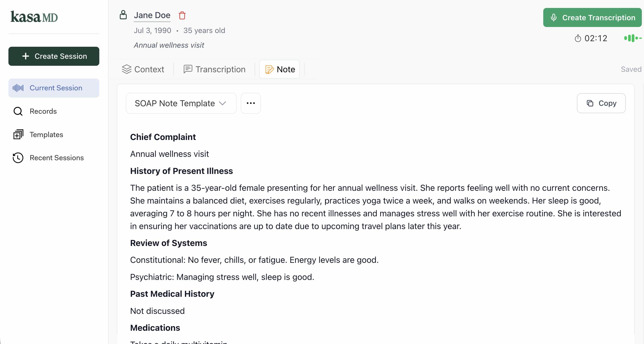Open Records via the magnifier icon
Viewport: 644px width, 344px height.
[x=18, y=111]
